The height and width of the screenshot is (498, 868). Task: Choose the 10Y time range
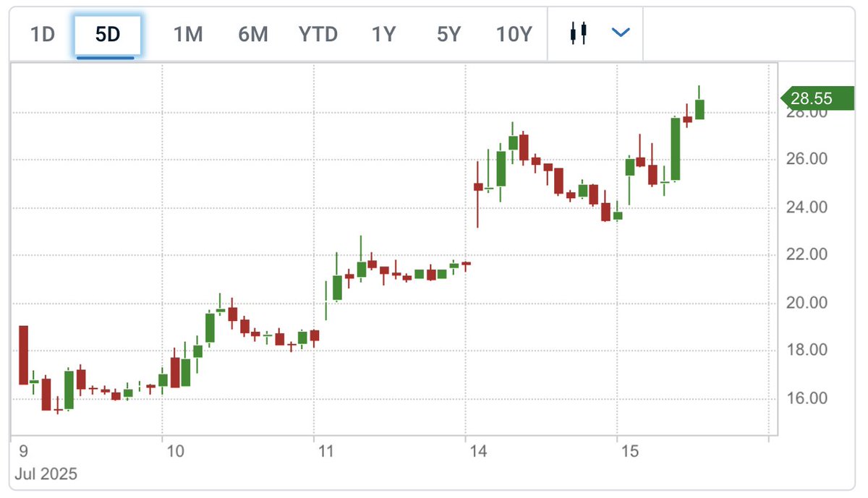[514, 34]
